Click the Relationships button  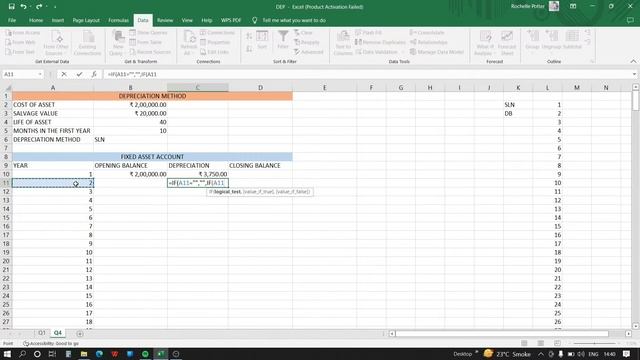429,42
